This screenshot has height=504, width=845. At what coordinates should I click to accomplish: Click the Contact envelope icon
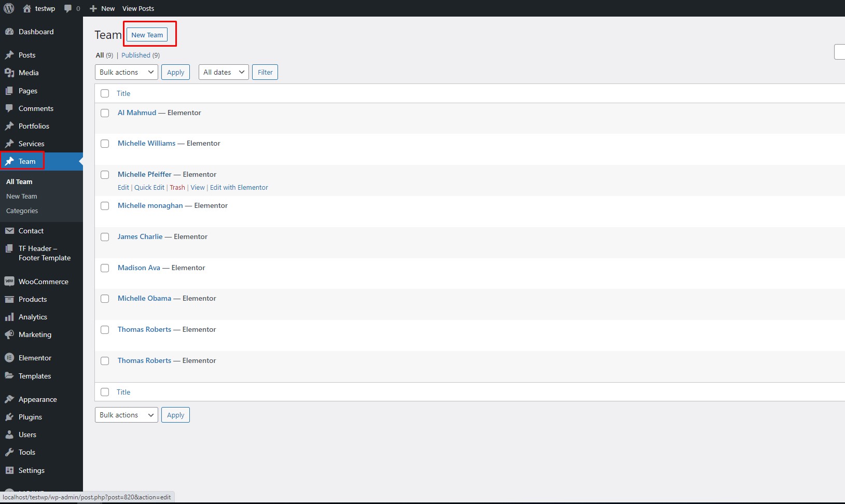click(x=9, y=231)
